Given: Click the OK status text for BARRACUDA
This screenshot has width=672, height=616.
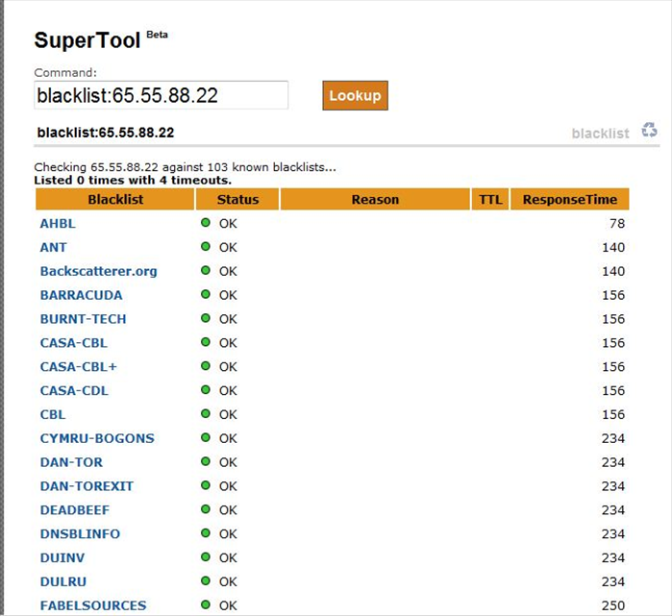Looking at the screenshot, I should (228, 296).
